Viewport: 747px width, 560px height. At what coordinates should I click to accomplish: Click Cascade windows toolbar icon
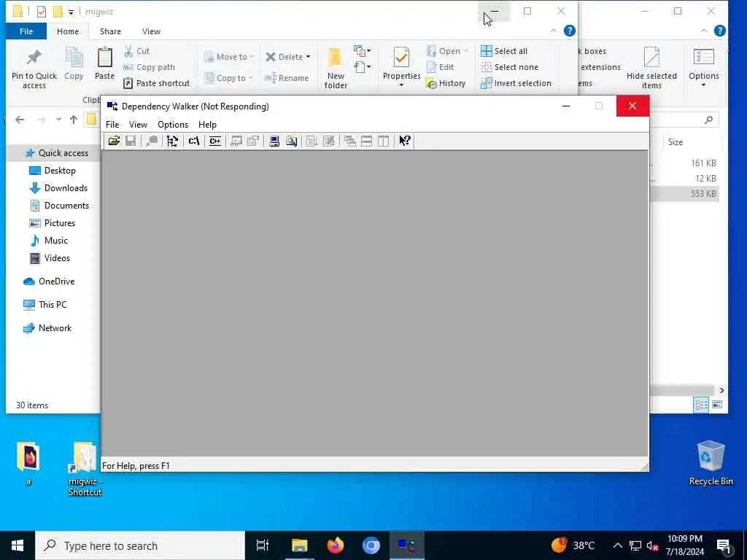click(x=349, y=141)
